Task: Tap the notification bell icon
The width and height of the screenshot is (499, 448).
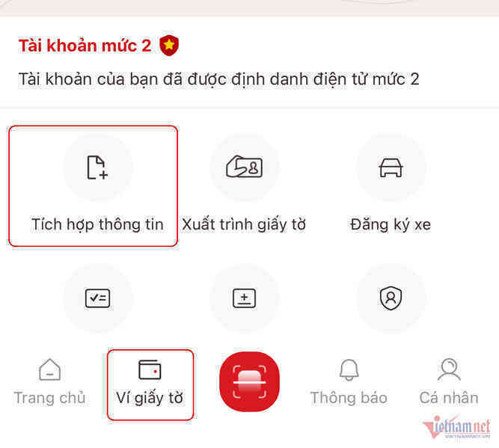Action: point(349,369)
